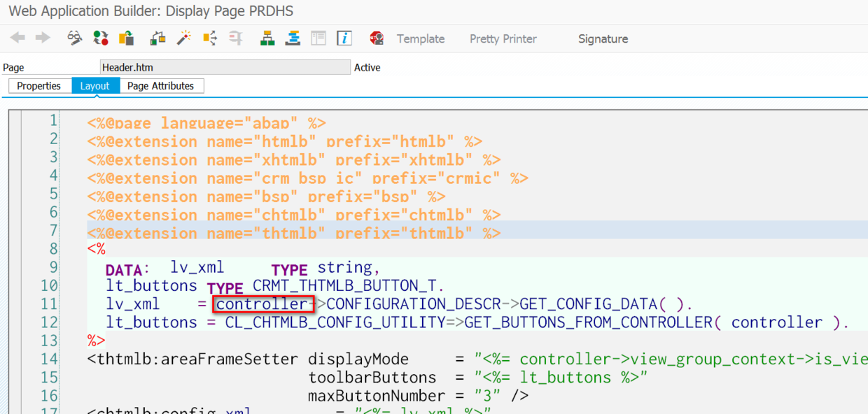Click CL_CHTMLB_CONFIG_UTILITY on line 12
Image resolution: width=868 pixels, height=414 pixels.
tap(335, 322)
